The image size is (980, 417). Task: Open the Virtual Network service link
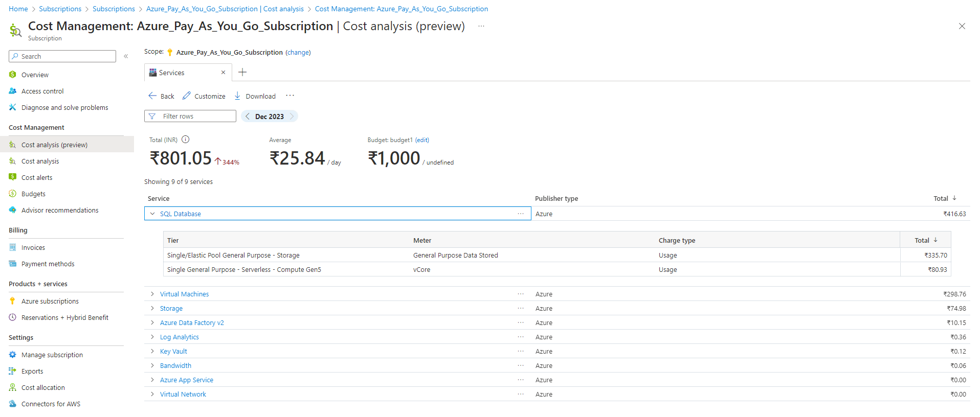[183, 394]
